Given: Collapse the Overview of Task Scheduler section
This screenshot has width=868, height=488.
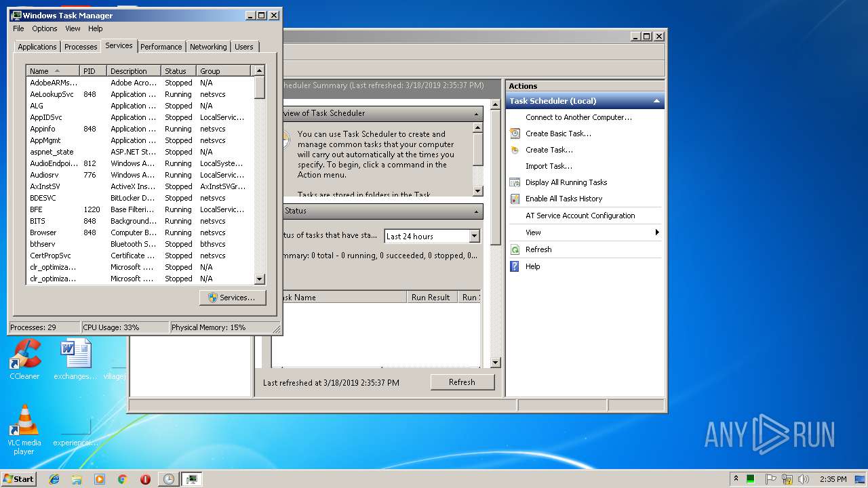Looking at the screenshot, I should tap(477, 113).
